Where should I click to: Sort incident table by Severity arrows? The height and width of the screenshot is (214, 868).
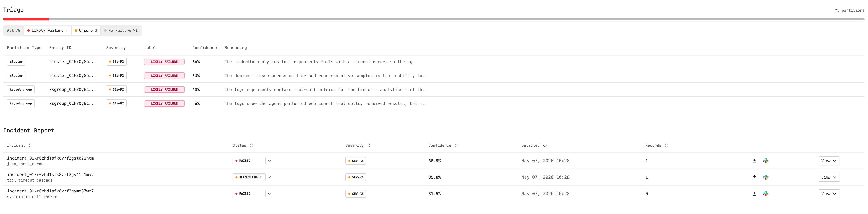click(x=369, y=146)
